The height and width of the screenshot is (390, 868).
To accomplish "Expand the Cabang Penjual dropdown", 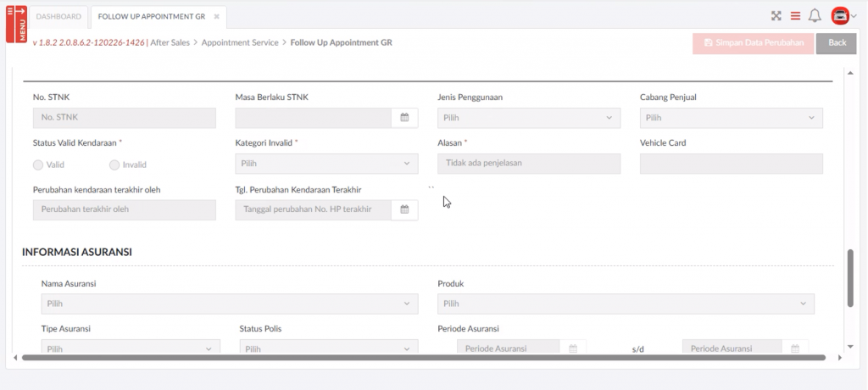I will pos(731,118).
